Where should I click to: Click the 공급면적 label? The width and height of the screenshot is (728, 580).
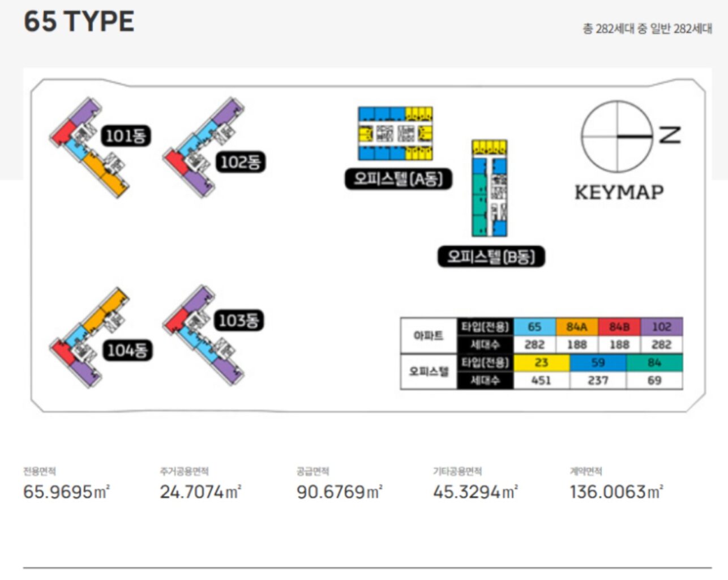[313, 471]
